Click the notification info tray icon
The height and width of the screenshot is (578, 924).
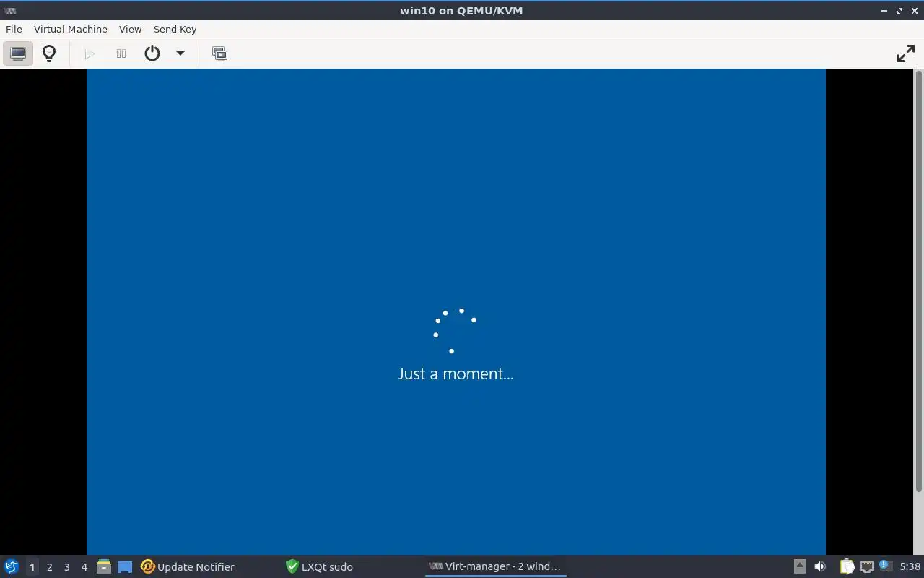(x=884, y=566)
